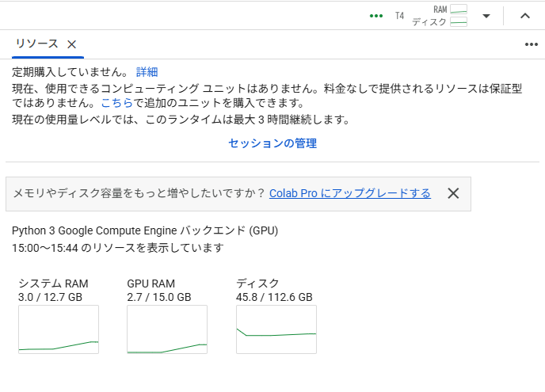Screen dimensions: 545x392
Task: Dismiss the Colab Pro upgrade banner
Action: (x=453, y=193)
